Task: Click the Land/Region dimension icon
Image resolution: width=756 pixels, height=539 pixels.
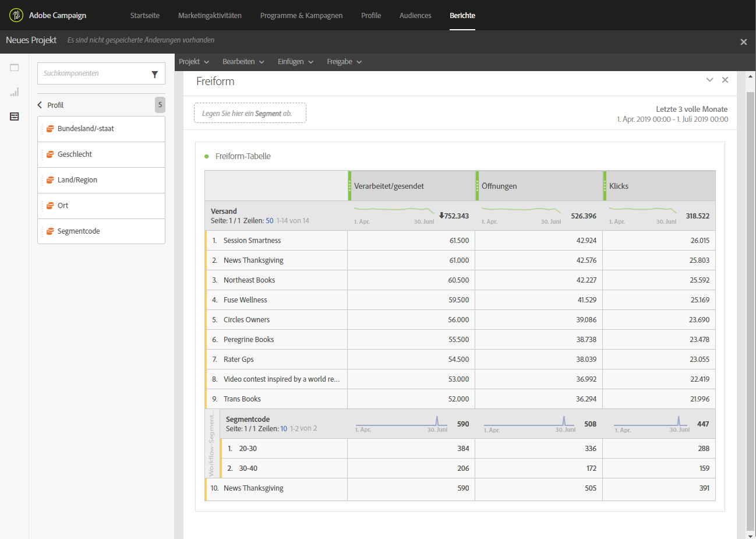Action: tap(50, 180)
